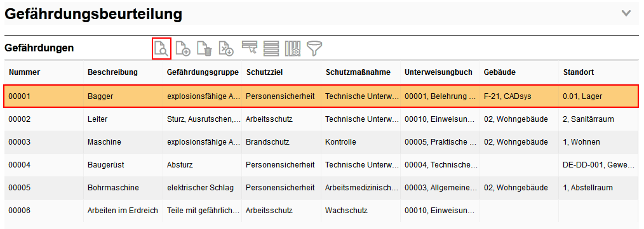Screen dimensions: 644x229
Task: Open the view record document-magnifier icon
Action: [x=161, y=48]
